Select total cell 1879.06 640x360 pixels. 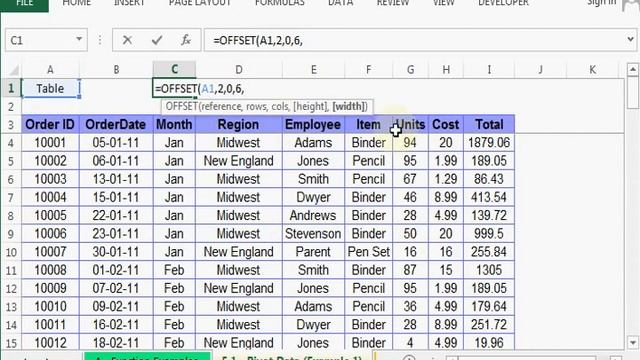click(x=489, y=142)
